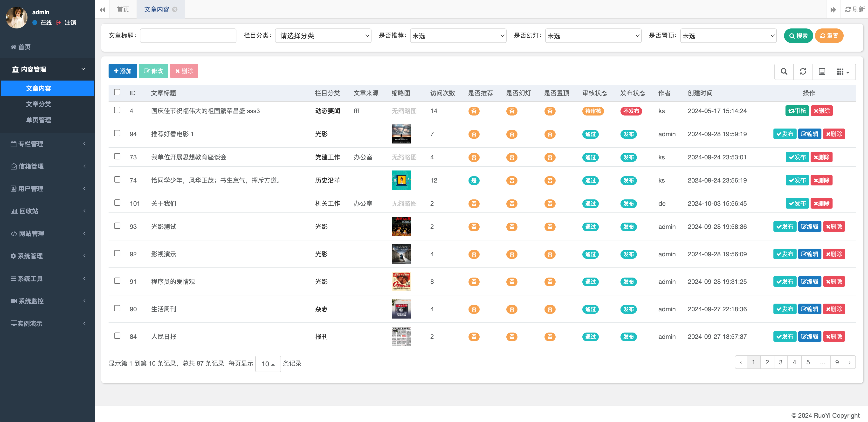Click the blue 添加 button
Screen dimensions: 868x422
123,71
